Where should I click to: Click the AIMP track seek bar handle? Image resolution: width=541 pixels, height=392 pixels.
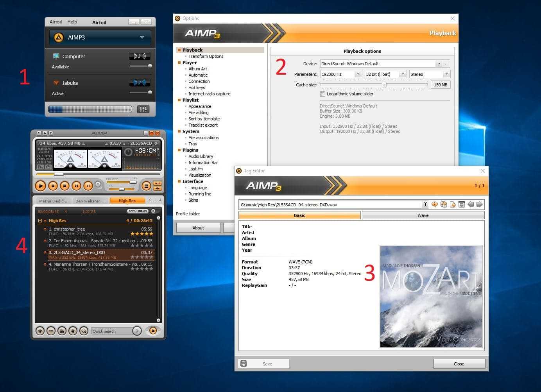tap(59, 174)
